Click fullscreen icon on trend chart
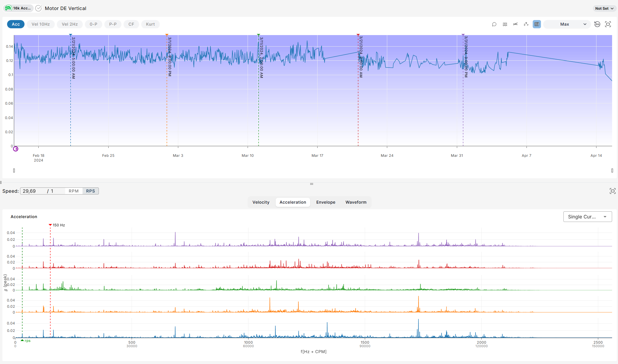 (608, 24)
